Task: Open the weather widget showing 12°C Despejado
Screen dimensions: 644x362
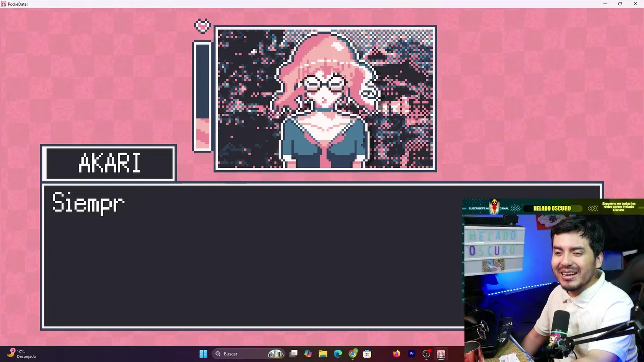Action: click(22, 354)
